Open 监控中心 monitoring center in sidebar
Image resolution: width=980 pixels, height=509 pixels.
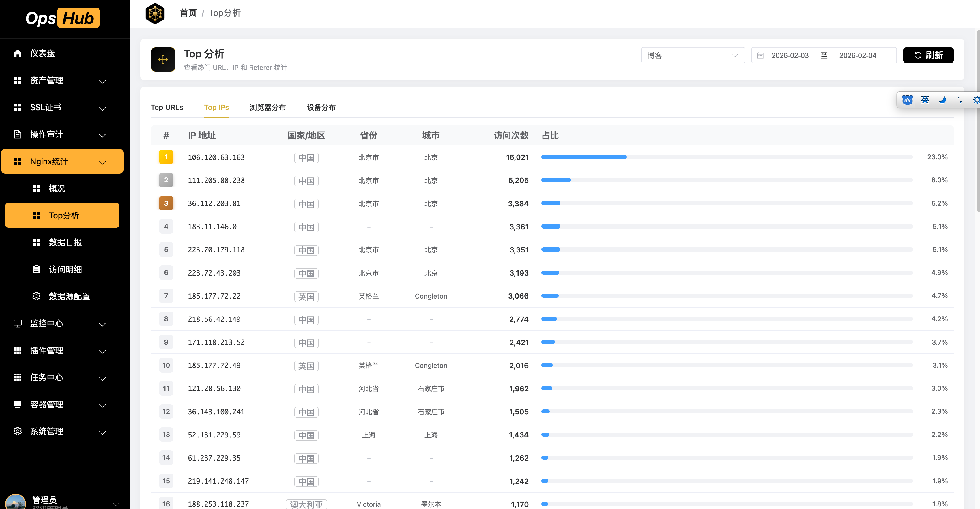[x=47, y=323]
